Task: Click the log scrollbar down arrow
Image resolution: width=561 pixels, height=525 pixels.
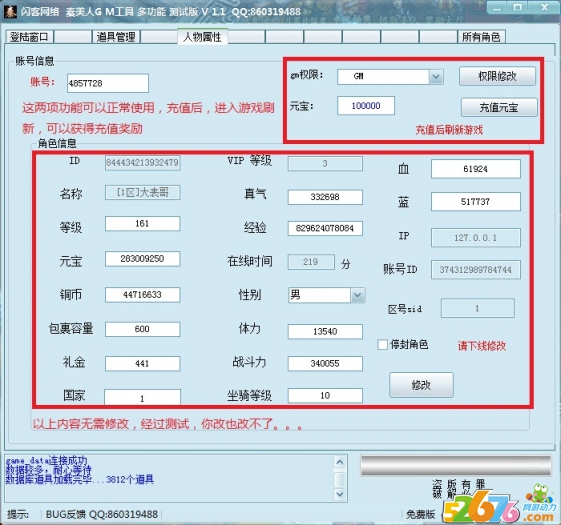Action: coord(340,494)
